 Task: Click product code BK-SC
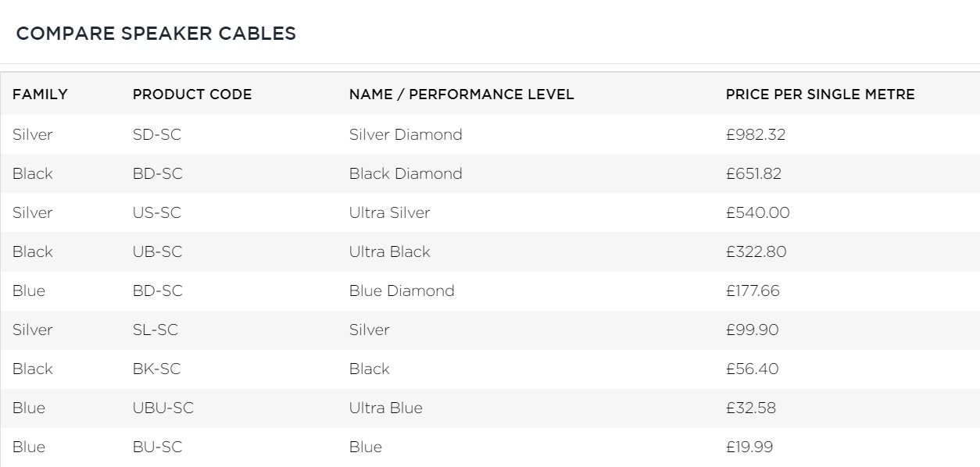click(156, 369)
